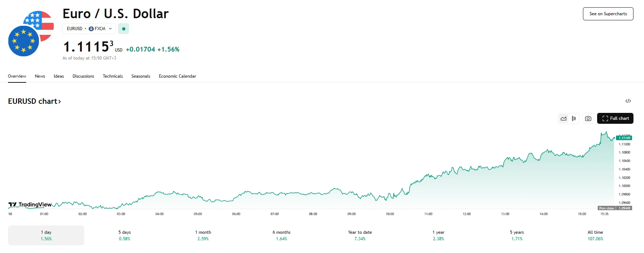This screenshot has width=644, height=253.
Task: Click the current price label 1.11149
Action: click(624, 138)
